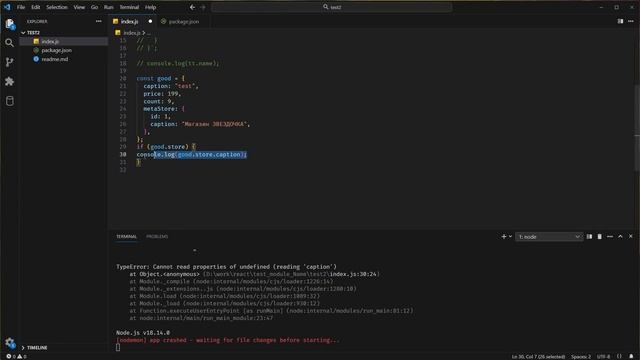Open the Edit menu
The width and height of the screenshot is (640, 360).
tap(36, 7)
